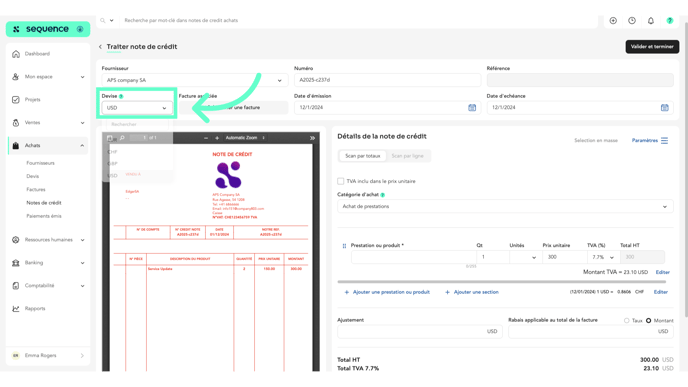Go back using the arrow beside Traiter note de crédit
Screen dimensions: 688x387
(100, 47)
